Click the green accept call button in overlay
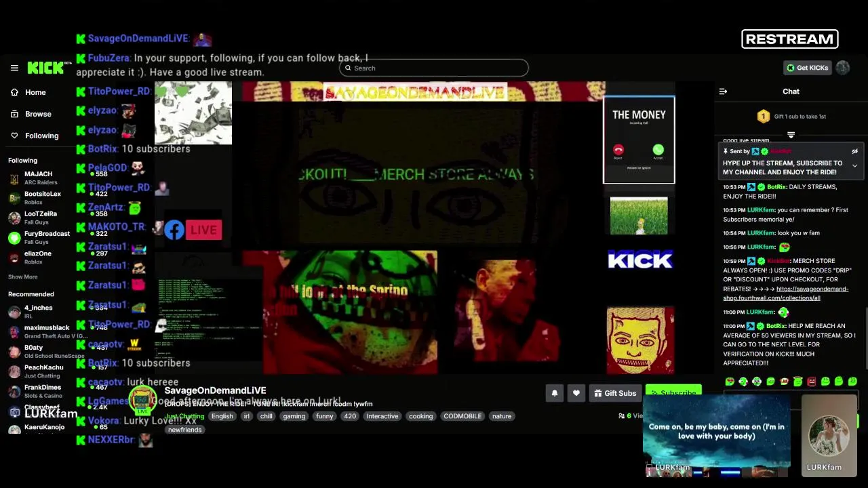 (658, 150)
